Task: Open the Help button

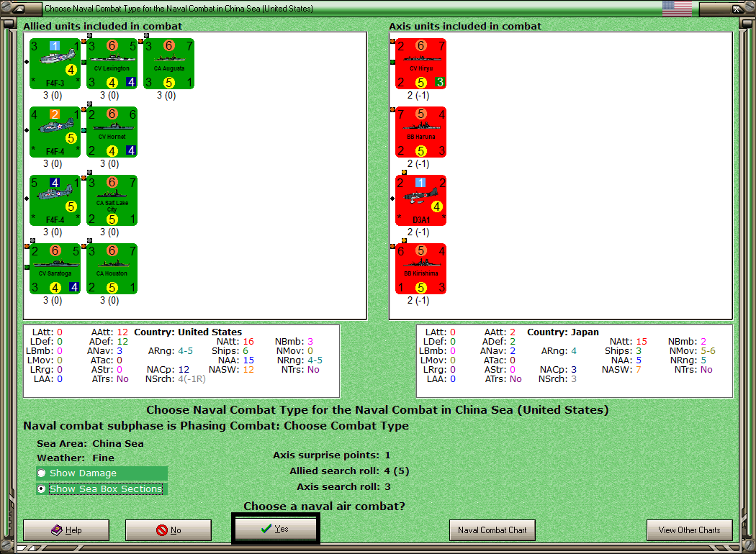Action: (66, 530)
